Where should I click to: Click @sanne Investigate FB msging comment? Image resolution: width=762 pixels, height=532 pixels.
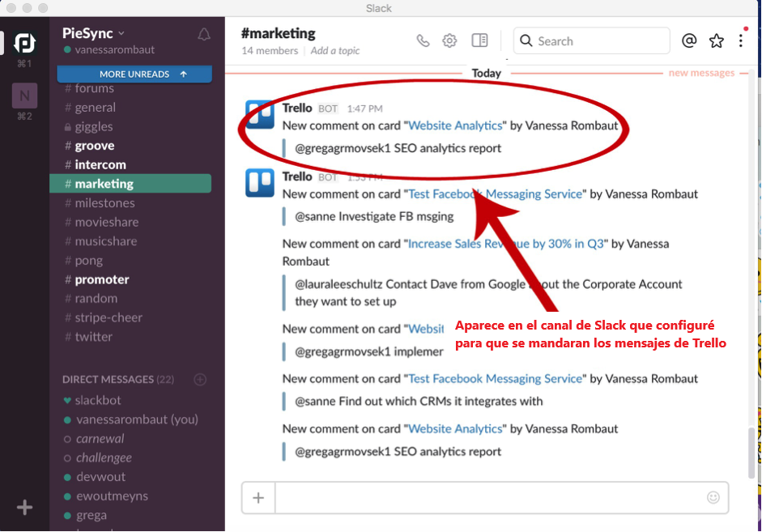click(374, 217)
